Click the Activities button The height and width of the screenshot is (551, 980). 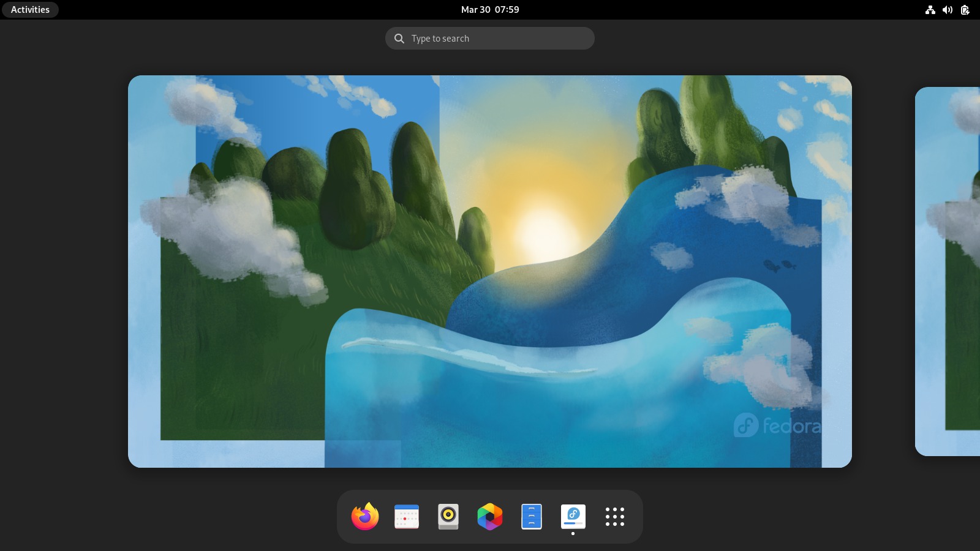tap(30, 10)
